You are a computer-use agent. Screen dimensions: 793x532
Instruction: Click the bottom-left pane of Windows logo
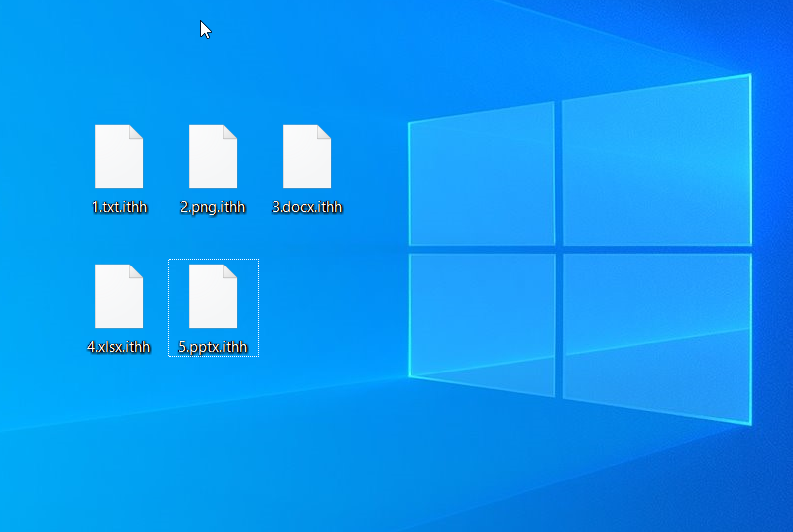483,315
